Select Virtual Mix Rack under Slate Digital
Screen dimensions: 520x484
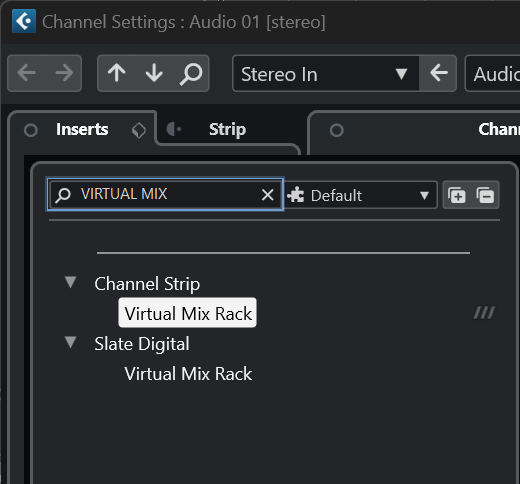(x=188, y=374)
